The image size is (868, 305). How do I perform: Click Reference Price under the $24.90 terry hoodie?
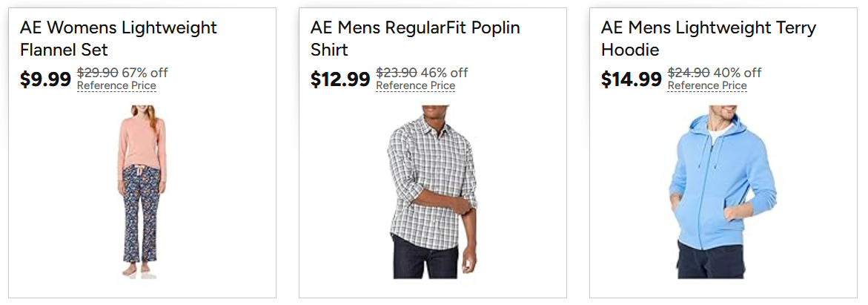click(707, 86)
